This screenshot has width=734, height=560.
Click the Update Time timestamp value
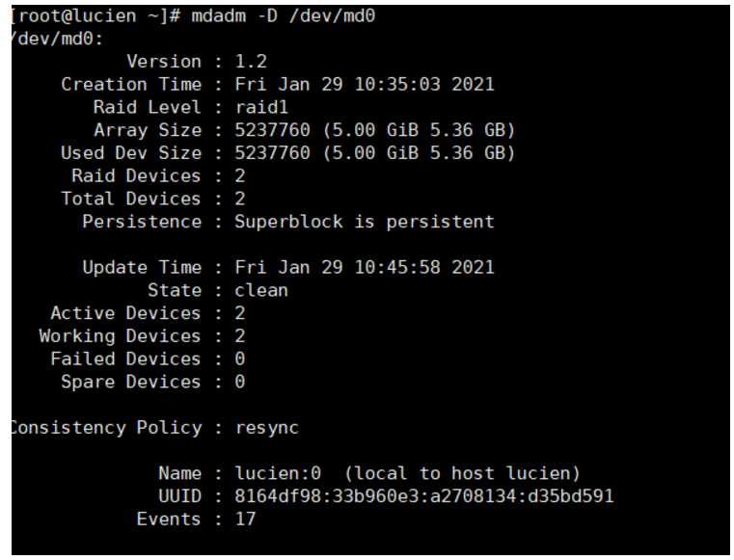[x=364, y=267]
